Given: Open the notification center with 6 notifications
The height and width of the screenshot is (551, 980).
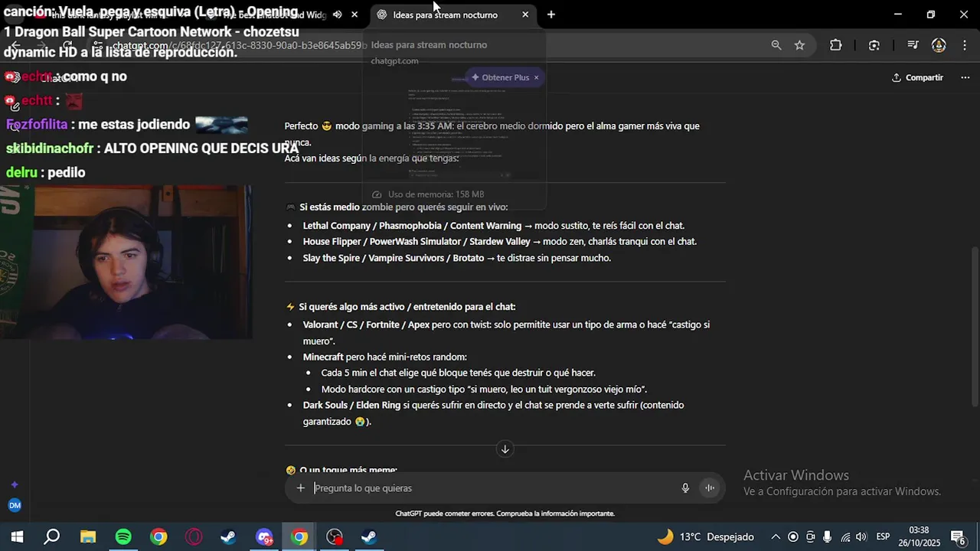Looking at the screenshot, I should coord(958,536).
